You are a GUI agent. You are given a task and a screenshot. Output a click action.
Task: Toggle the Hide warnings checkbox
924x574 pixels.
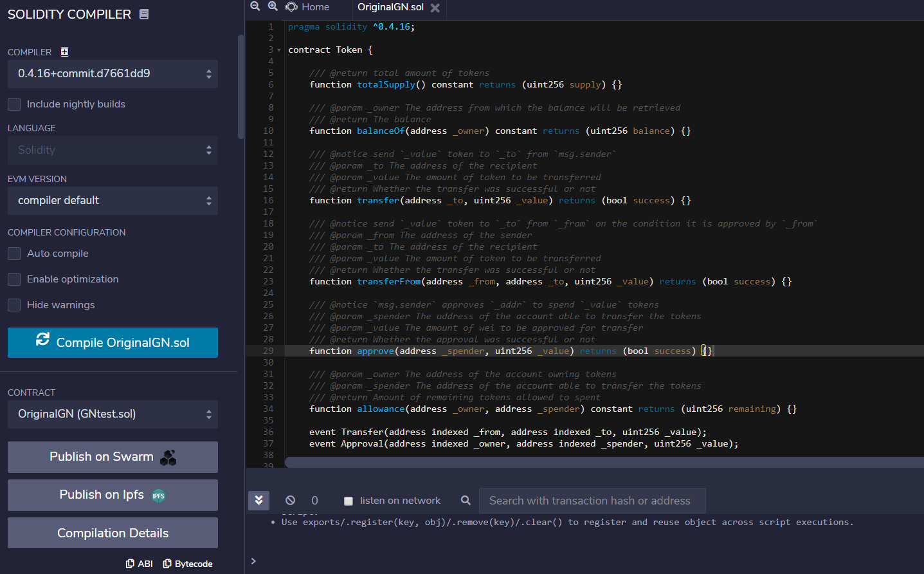pos(14,305)
